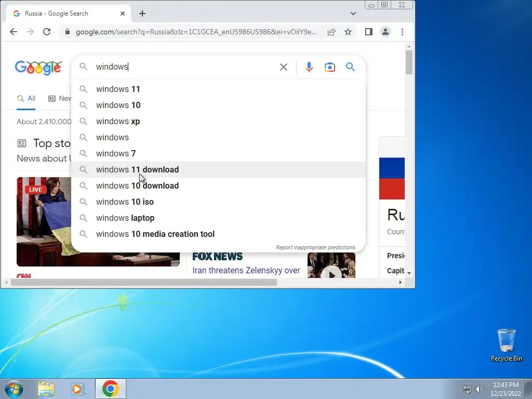Select the plain windows suggestion
532x399 pixels.
point(219,137)
